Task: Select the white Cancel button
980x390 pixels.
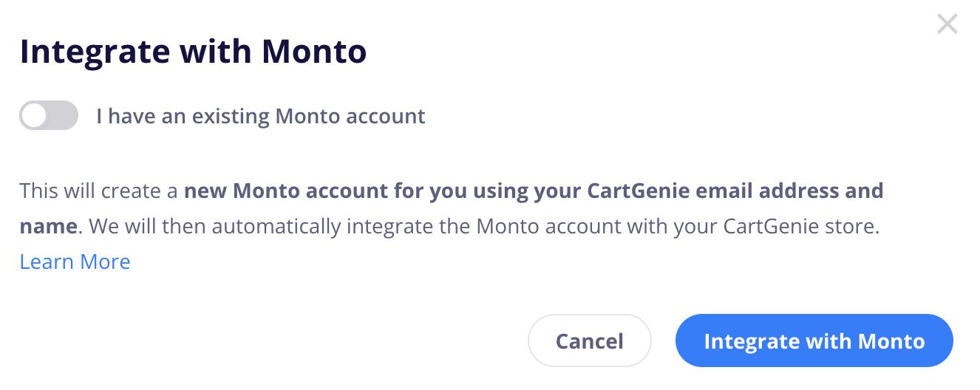Action: tap(589, 341)
